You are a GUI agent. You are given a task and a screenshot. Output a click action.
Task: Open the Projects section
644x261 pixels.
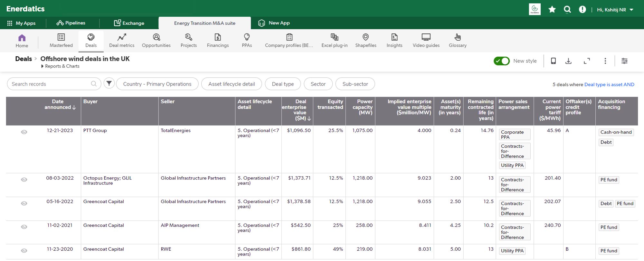point(189,41)
